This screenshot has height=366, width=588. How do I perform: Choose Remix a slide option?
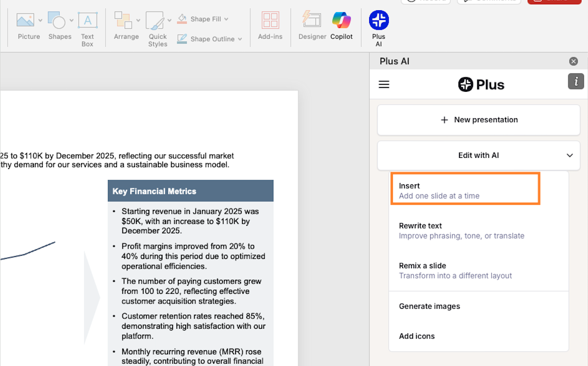tap(479, 271)
